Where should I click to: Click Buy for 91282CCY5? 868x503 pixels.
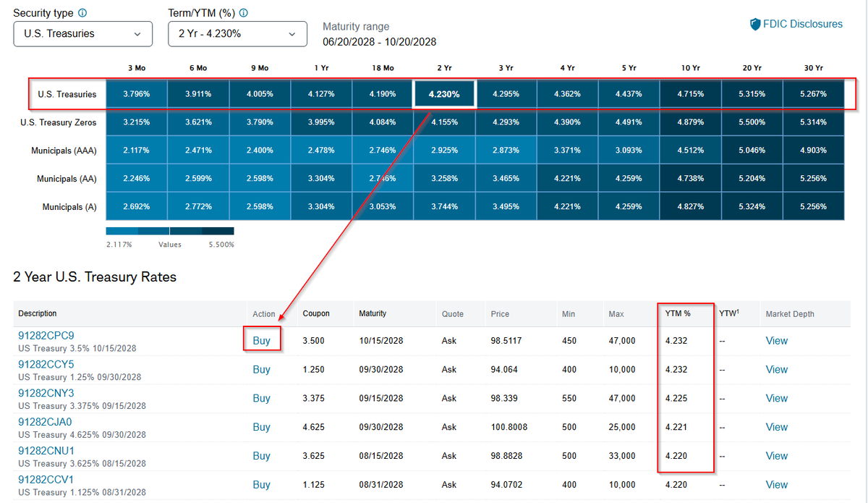pyautogui.click(x=261, y=369)
